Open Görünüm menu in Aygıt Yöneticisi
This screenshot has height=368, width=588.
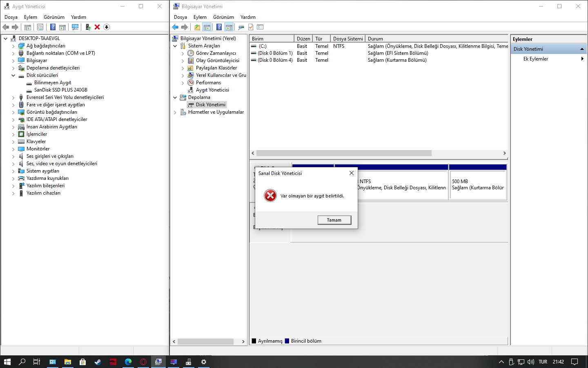54,17
